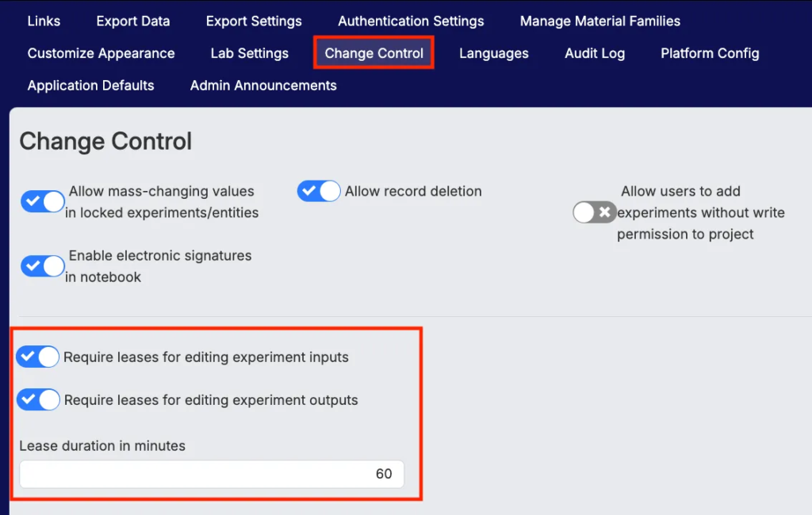Open Authentication Settings tab
Image resolution: width=812 pixels, height=515 pixels.
(411, 21)
